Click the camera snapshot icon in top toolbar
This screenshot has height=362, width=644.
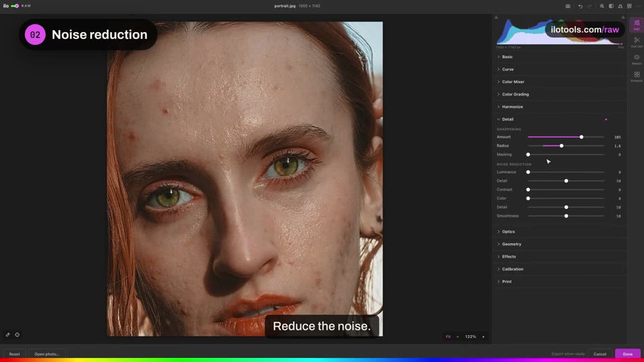click(x=568, y=6)
